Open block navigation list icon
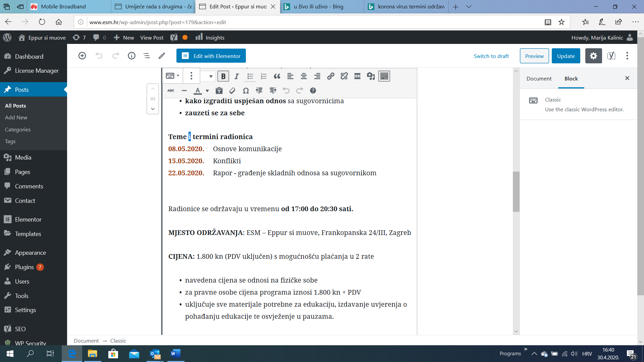This screenshot has width=644, height=362. tap(147, 56)
